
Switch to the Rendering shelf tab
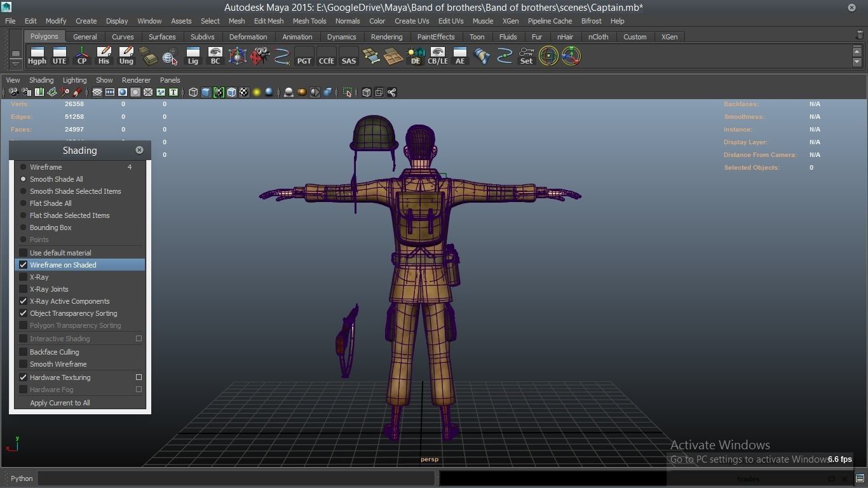pos(386,37)
